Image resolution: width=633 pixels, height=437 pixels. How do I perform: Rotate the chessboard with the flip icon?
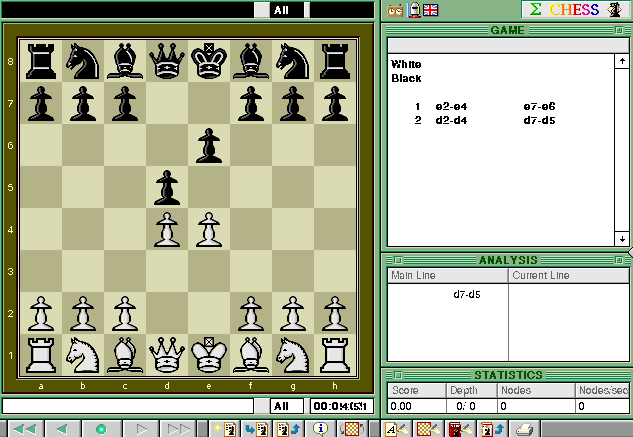click(352, 429)
